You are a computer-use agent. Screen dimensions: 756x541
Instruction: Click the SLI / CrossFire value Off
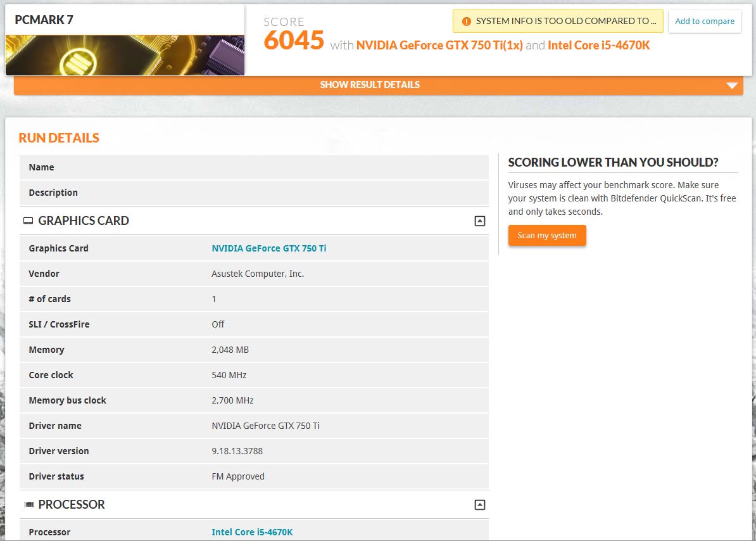pos(218,324)
